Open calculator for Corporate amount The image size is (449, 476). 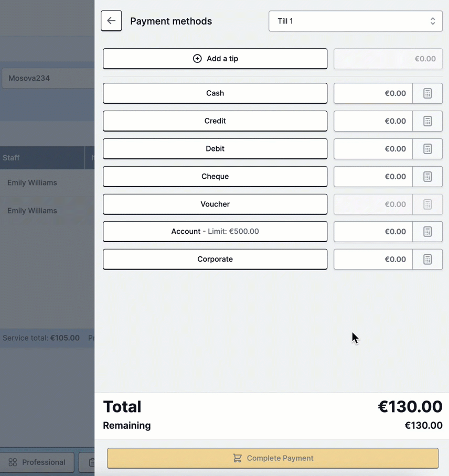[x=427, y=259]
